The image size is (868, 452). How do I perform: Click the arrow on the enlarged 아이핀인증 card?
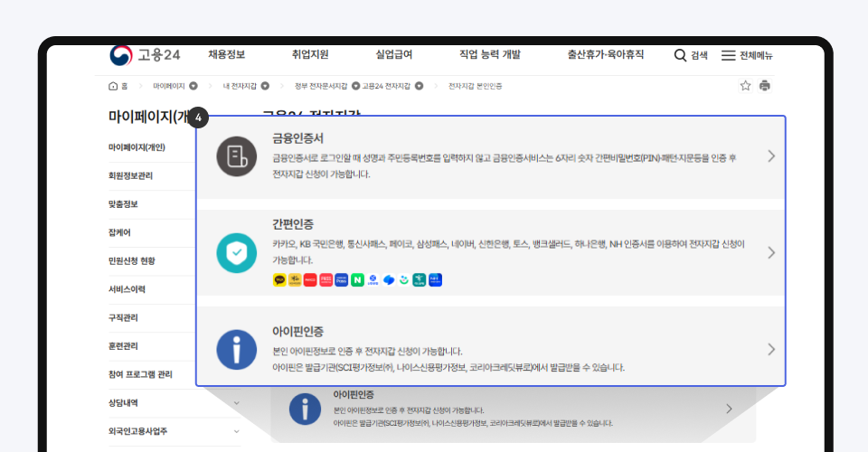(x=771, y=350)
